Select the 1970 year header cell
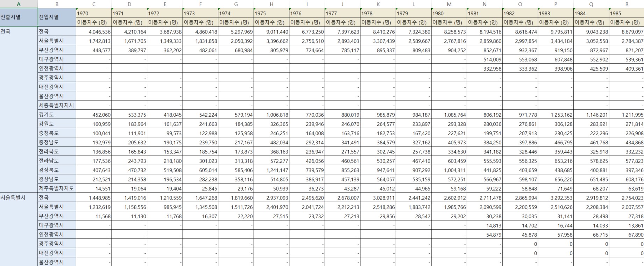 pyautogui.click(x=94, y=13)
